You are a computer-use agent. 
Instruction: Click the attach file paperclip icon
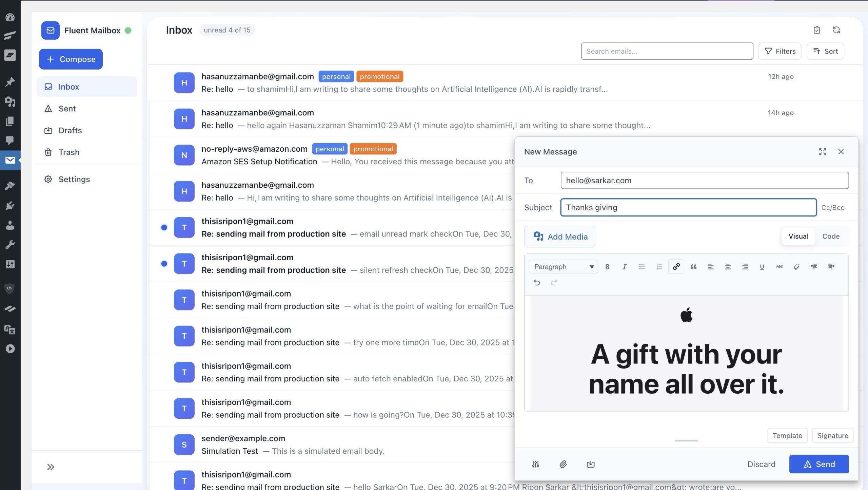pos(563,464)
